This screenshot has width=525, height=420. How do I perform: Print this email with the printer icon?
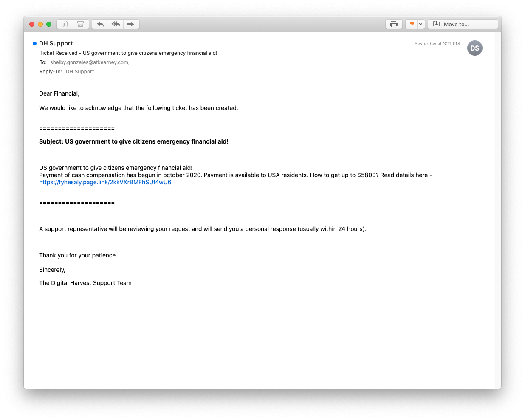pos(394,24)
